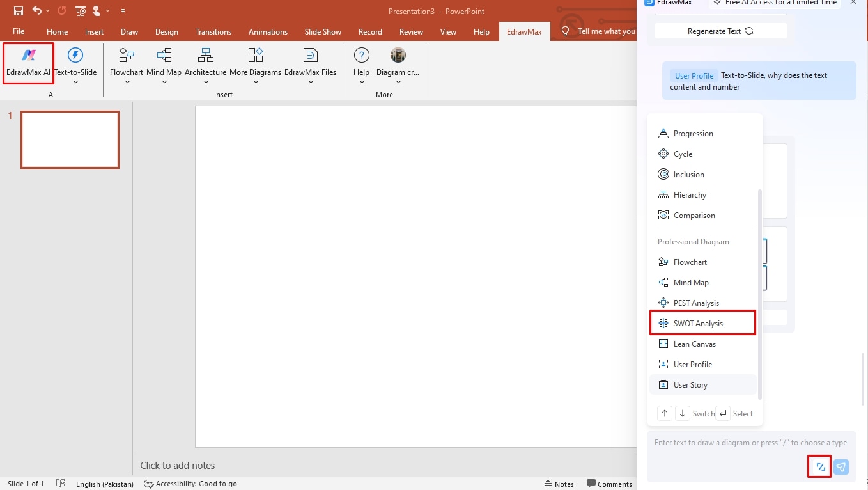Expand the More Diagrams dropdown arrow
This screenshot has width=868, height=490.
tap(256, 82)
